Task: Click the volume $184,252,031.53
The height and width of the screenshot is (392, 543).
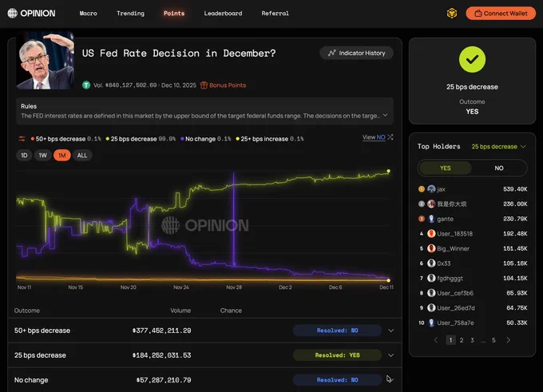Action: point(161,355)
